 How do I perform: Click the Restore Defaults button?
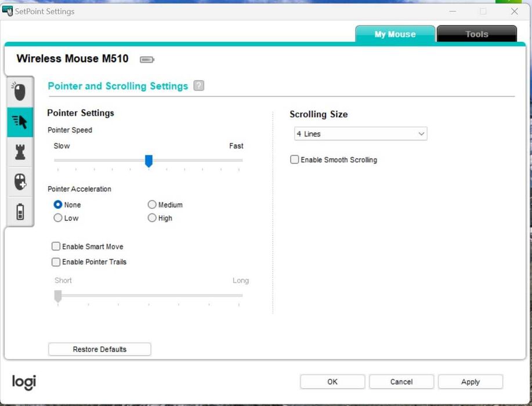point(100,349)
